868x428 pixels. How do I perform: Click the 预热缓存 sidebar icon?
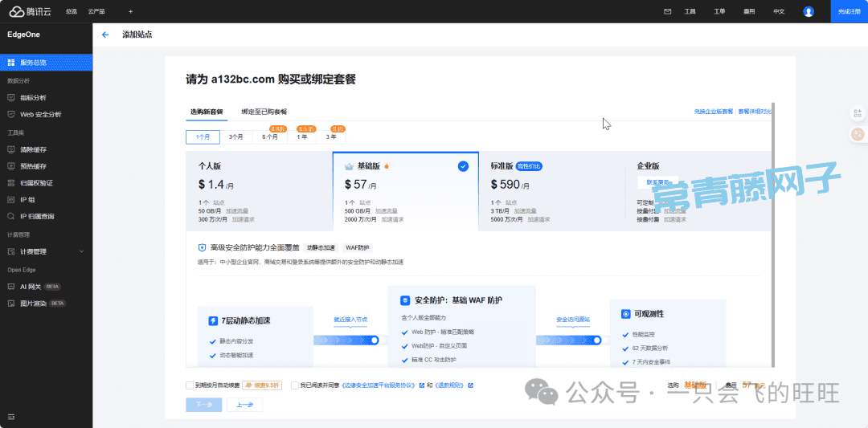coord(11,166)
